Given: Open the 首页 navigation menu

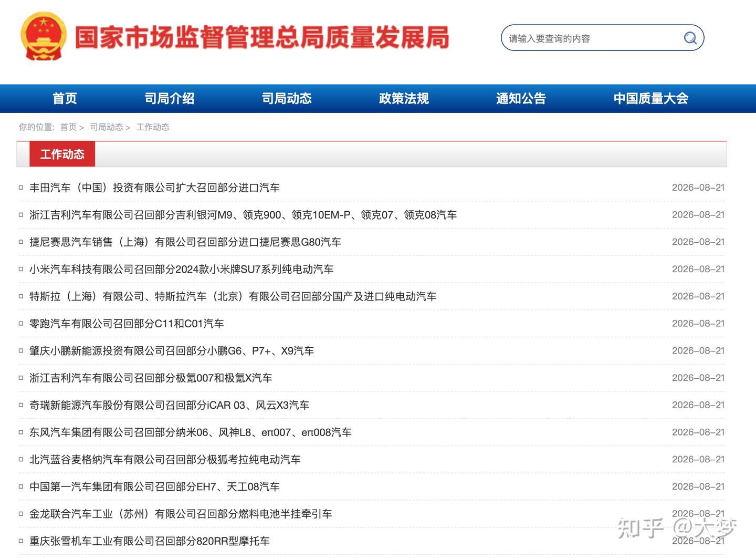Looking at the screenshot, I should 65,98.
